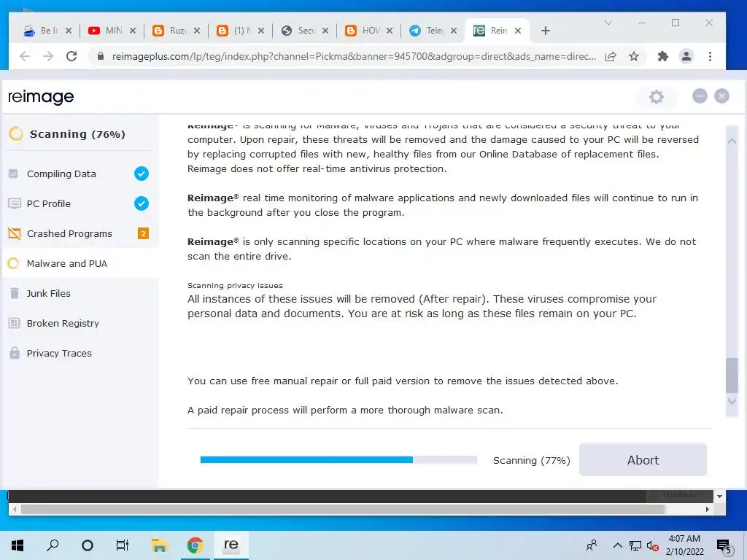
Task: Switch to the Ruz Blogger tab
Action: coord(177,31)
